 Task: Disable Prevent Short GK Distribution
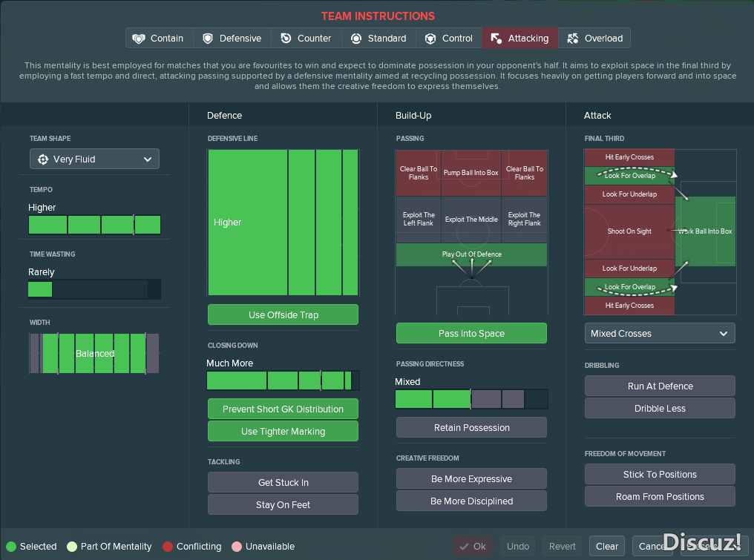click(283, 409)
